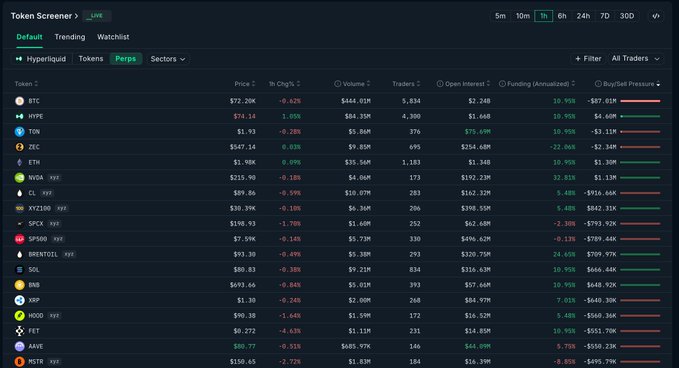Click the FET 1h change -4.63%
Screen dimensions: 679x368
(290, 331)
